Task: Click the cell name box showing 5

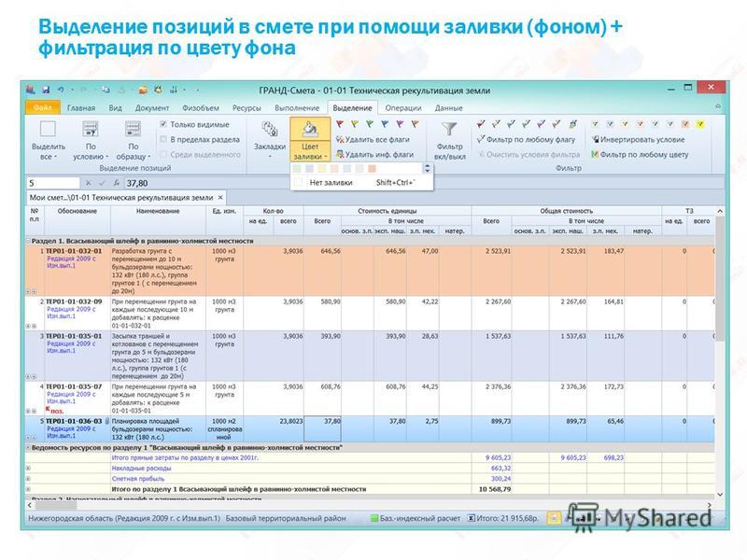Action: (x=53, y=183)
